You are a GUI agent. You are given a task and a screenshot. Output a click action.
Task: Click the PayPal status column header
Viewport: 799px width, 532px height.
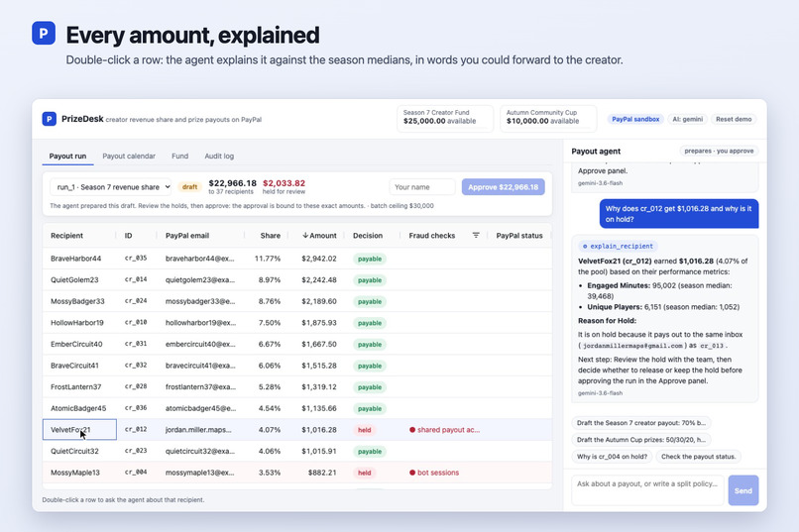click(519, 235)
